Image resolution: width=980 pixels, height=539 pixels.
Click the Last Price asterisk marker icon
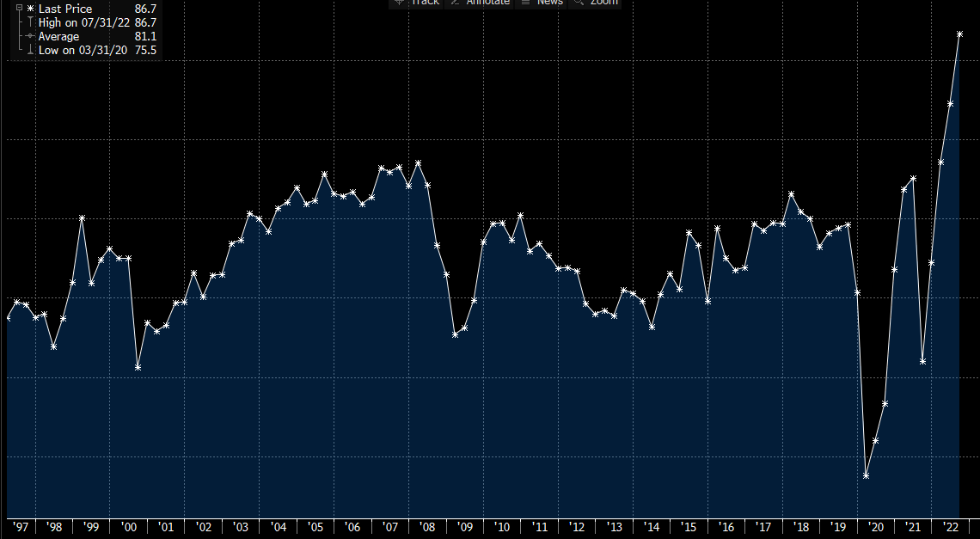30,9
